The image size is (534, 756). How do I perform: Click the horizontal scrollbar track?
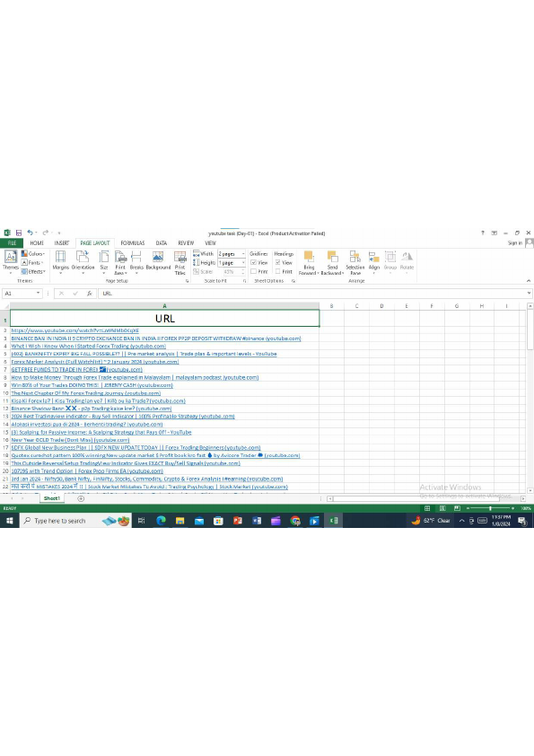tap(426, 498)
